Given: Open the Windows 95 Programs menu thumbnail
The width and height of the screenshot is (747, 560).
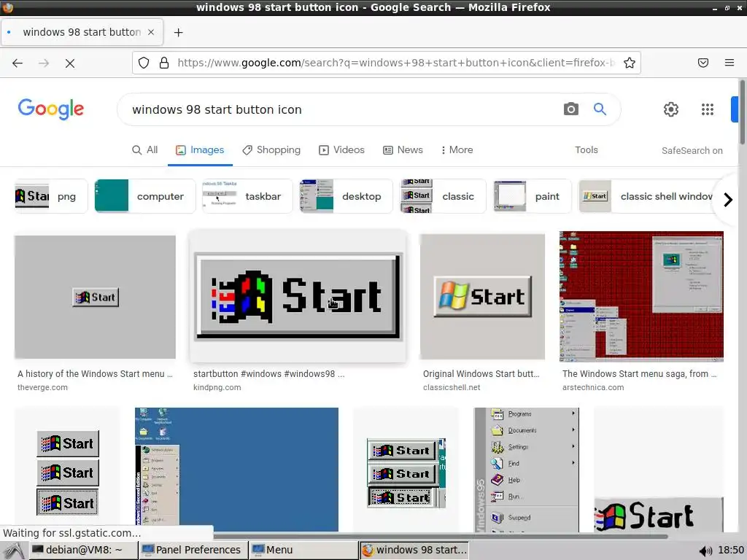Looking at the screenshot, I should 527,470.
